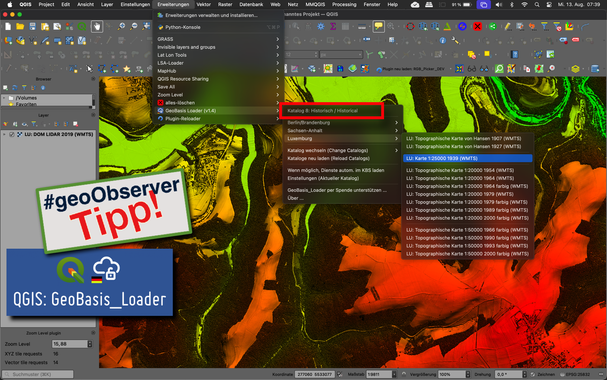
Task: Toggle LU: DOM LIDAR 2019 layer checkbox
Action: pos(12,134)
